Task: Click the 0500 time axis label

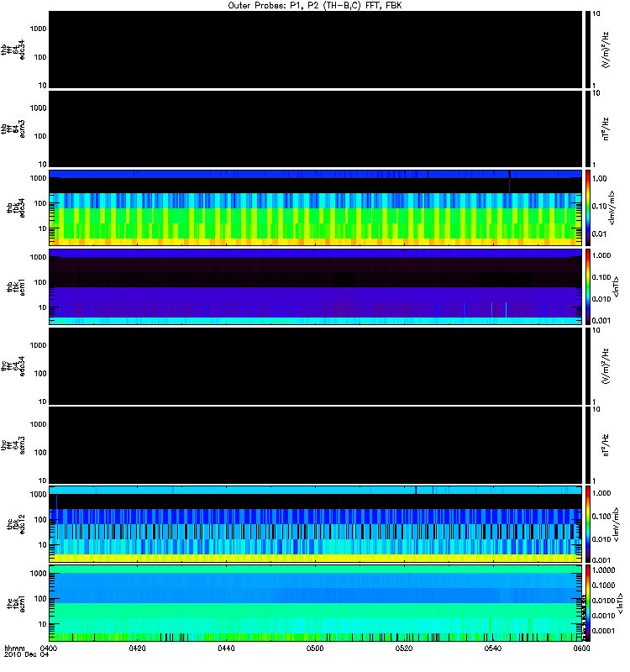Action: click(x=315, y=648)
